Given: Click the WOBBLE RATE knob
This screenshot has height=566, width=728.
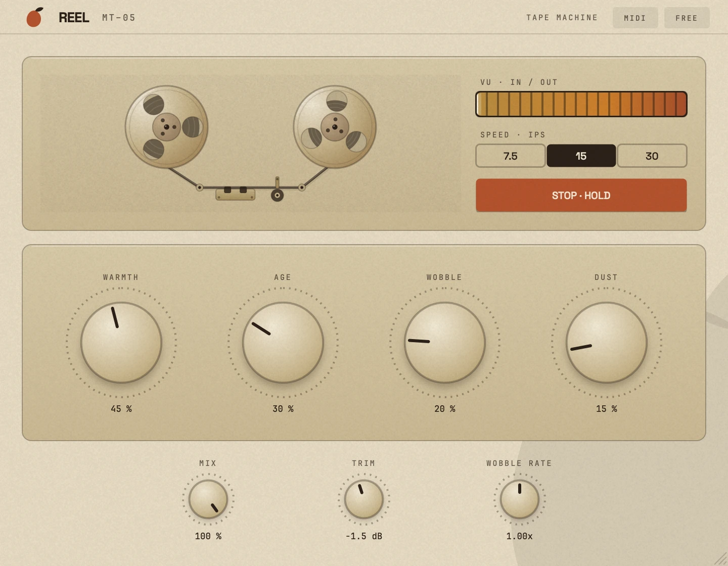Looking at the screenshot, I should [x=520, y=499].
